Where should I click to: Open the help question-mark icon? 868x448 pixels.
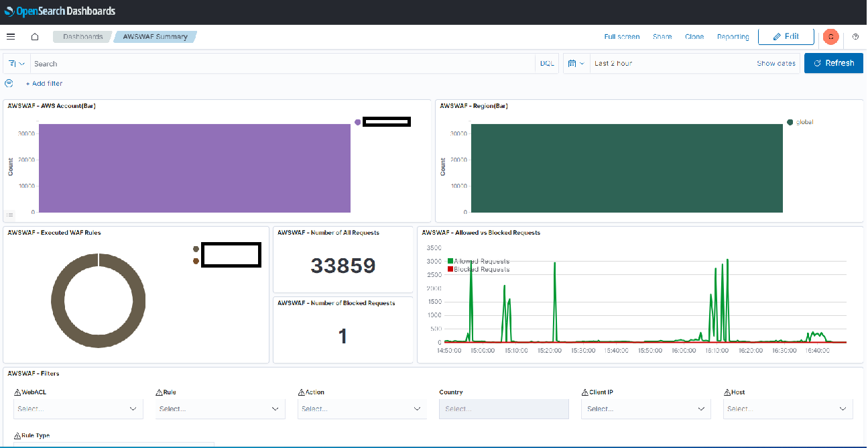coord(855,37)
